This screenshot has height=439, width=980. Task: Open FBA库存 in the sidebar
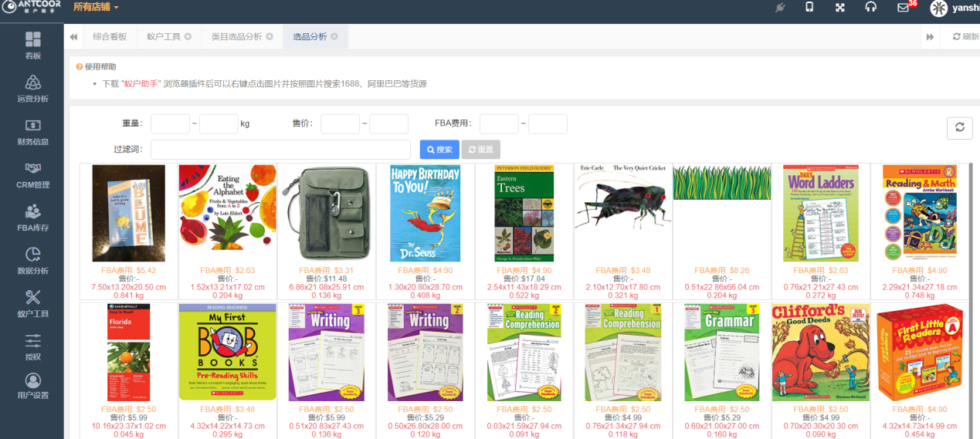pos(32,218)
